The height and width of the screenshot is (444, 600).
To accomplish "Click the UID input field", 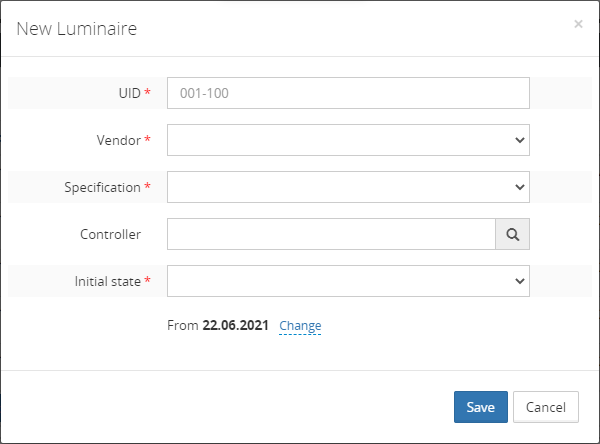I will (347, 93).
